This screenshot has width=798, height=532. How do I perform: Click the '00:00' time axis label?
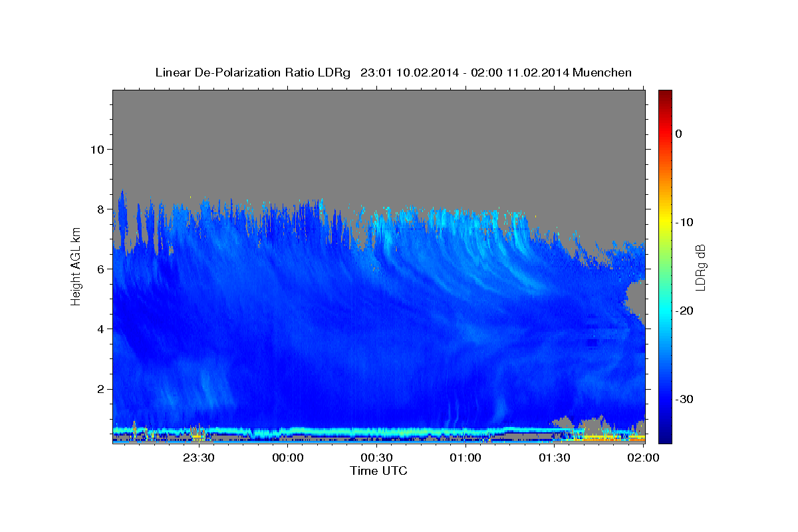click(x=288, y=458)
